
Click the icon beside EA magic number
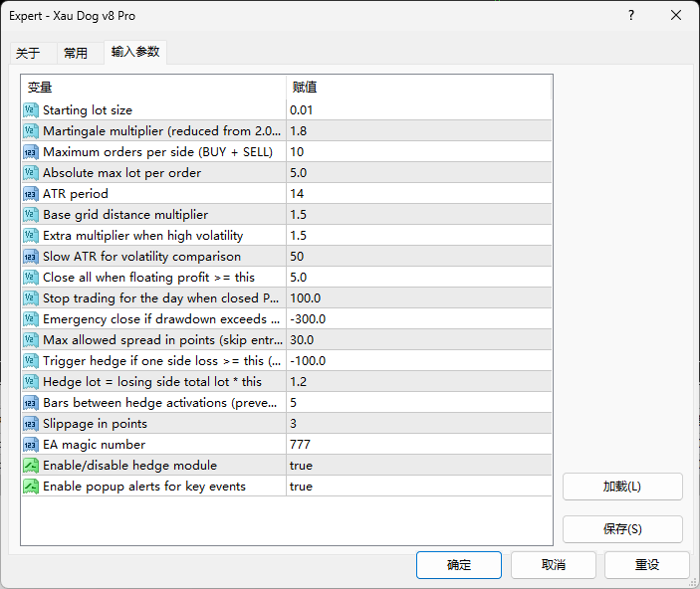pos(31,445)
